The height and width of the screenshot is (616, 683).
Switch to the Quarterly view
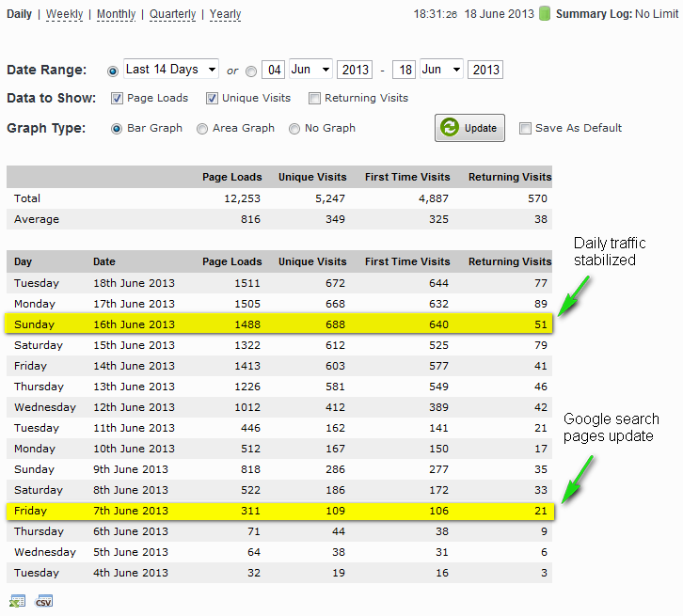(173, 14)
